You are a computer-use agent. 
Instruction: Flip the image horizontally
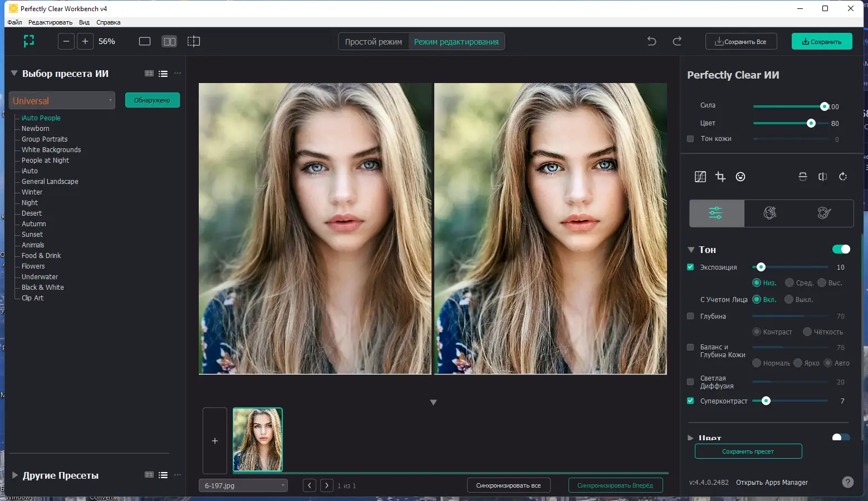[823, 177]
